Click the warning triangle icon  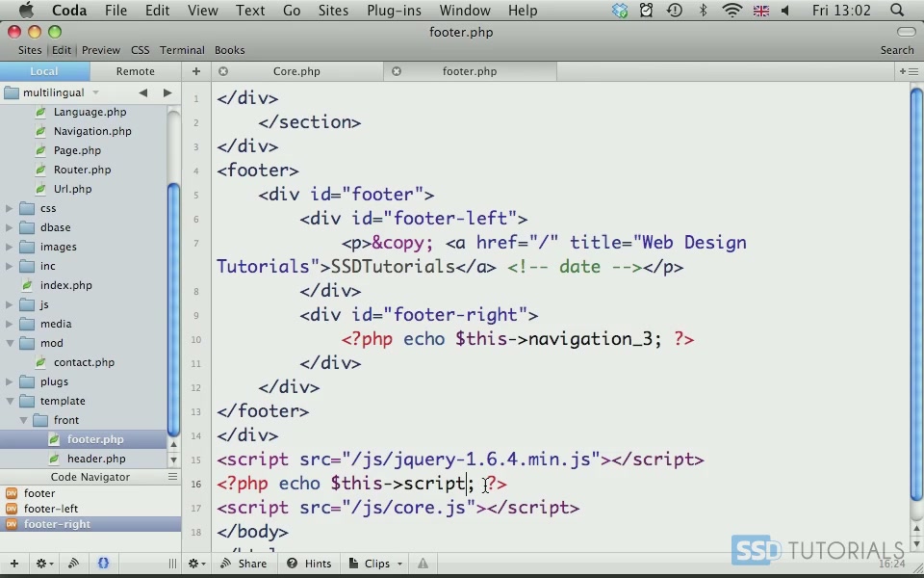pyautogui.click(x=423, y=564)
